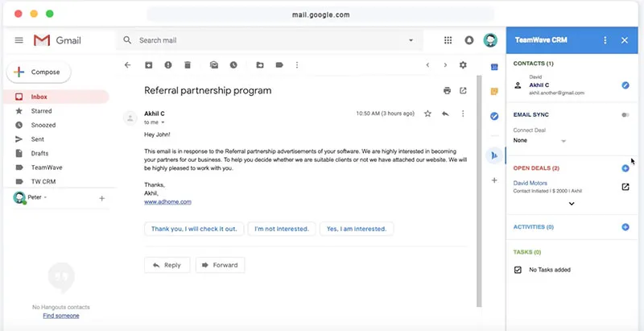Edit contact Akhil C with pencil icon
The image size is (644, 331).
point(625,85)
